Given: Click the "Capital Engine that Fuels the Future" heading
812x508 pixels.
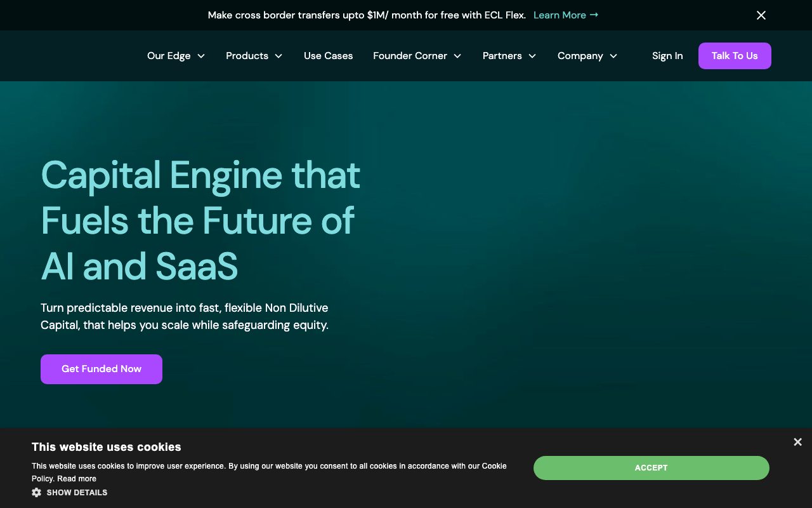Looking at the screenshot, I should tap(201, 220).
